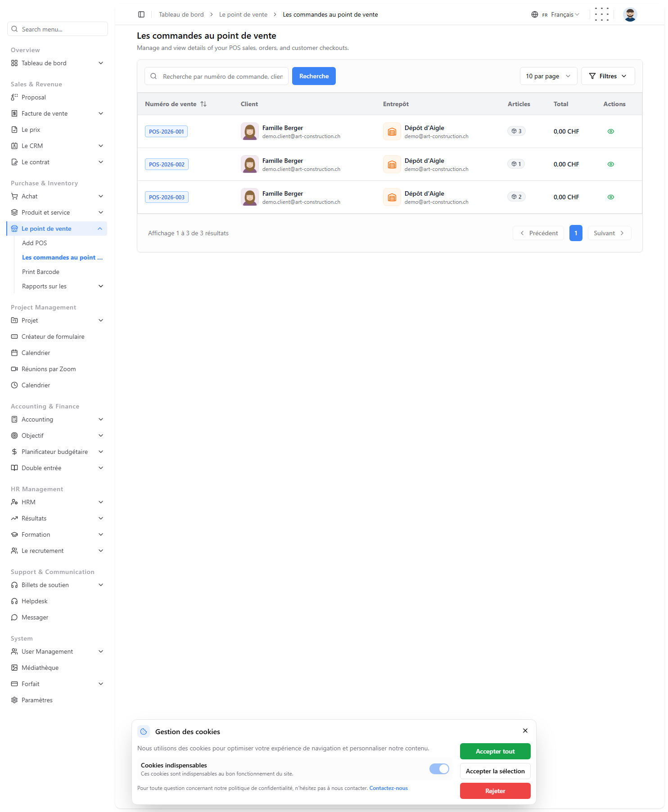This screenshot has height=812, width=668.
Task: Toggle the sidebar panel icon
Action: pos(141,14)
